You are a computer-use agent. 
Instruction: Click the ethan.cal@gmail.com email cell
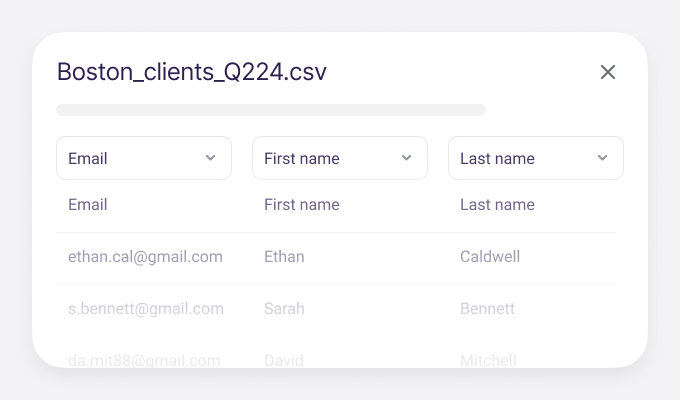145,257
